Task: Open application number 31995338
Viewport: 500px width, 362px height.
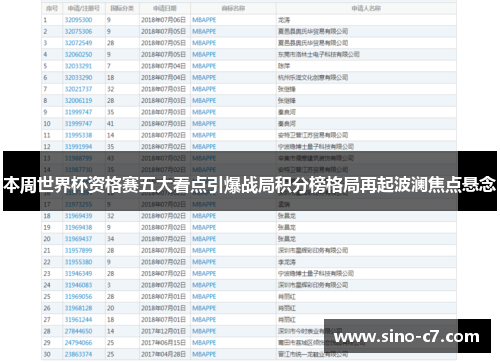Action: click(x=78, y=135)
